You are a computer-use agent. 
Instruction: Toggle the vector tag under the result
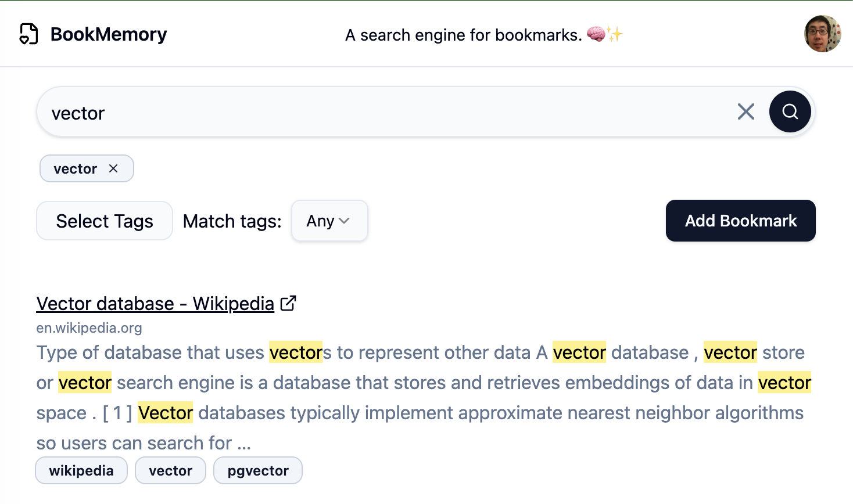point(170,470)
